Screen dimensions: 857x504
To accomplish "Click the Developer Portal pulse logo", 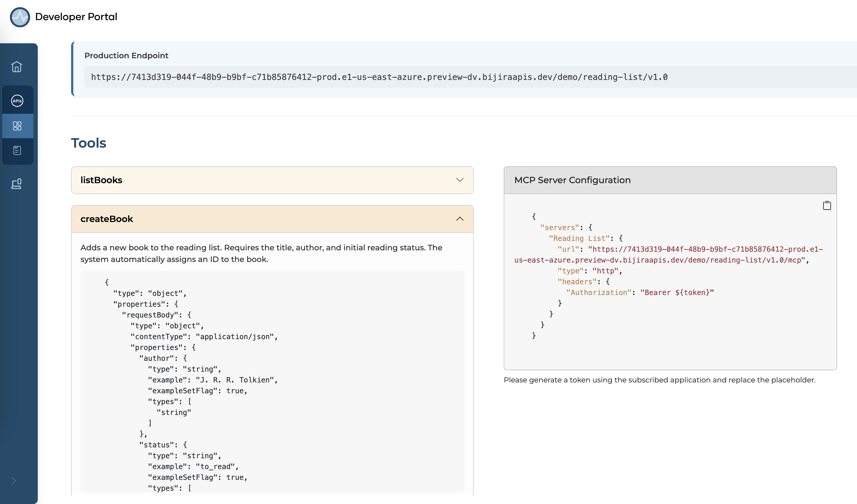I will pos(20,17).
